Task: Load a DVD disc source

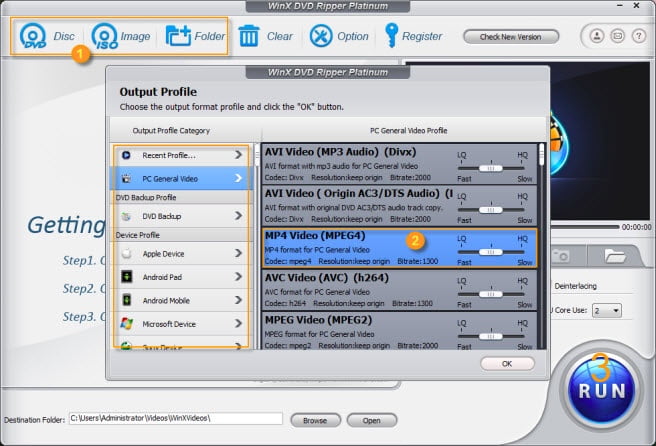Action: point(47,36)
